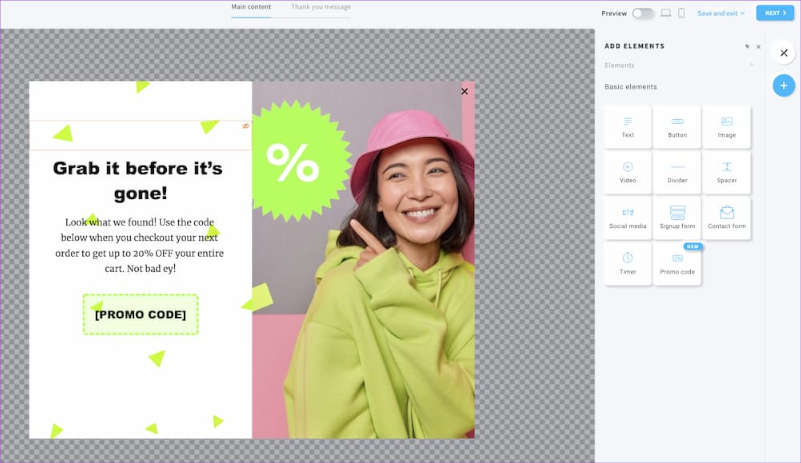Screen dimensions: 801x463
Task: Select the Main content tab
Action: (251, 7)
